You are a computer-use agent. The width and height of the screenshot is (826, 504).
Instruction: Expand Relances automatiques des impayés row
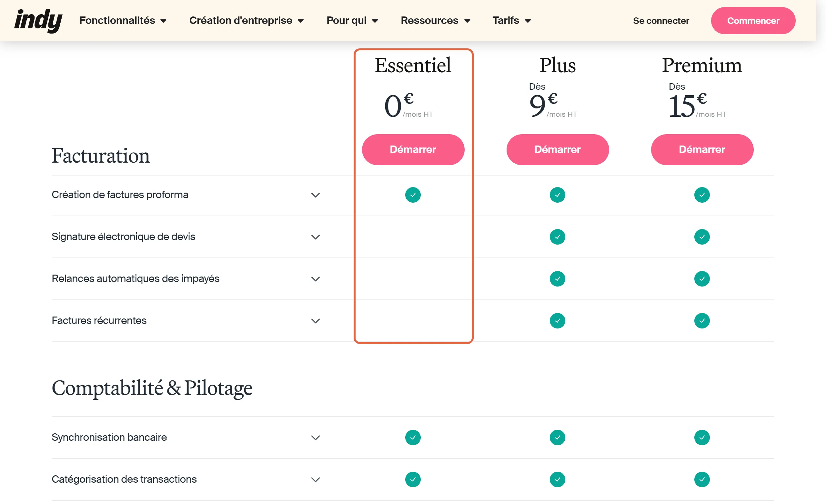pyautogui.click(x=316, y=279)
